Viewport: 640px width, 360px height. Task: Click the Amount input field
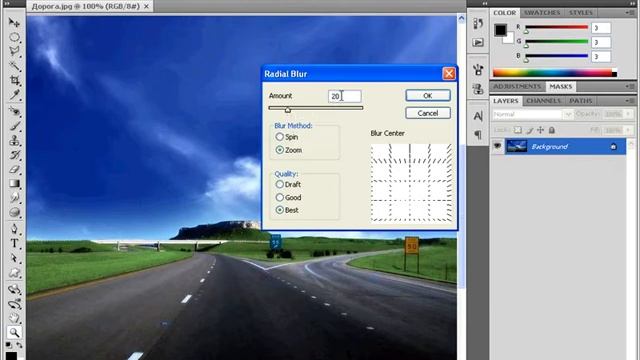(344, 96)
